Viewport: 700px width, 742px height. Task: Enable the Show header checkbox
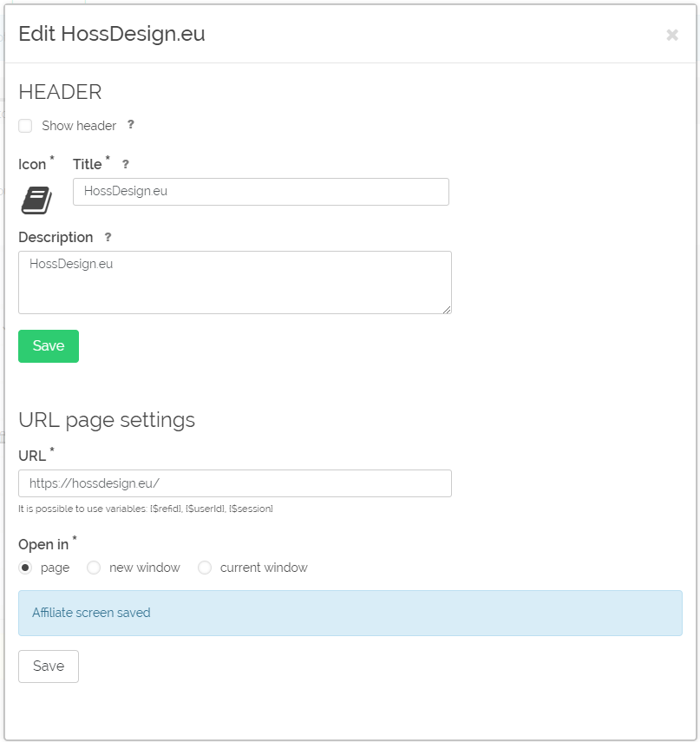25,126
